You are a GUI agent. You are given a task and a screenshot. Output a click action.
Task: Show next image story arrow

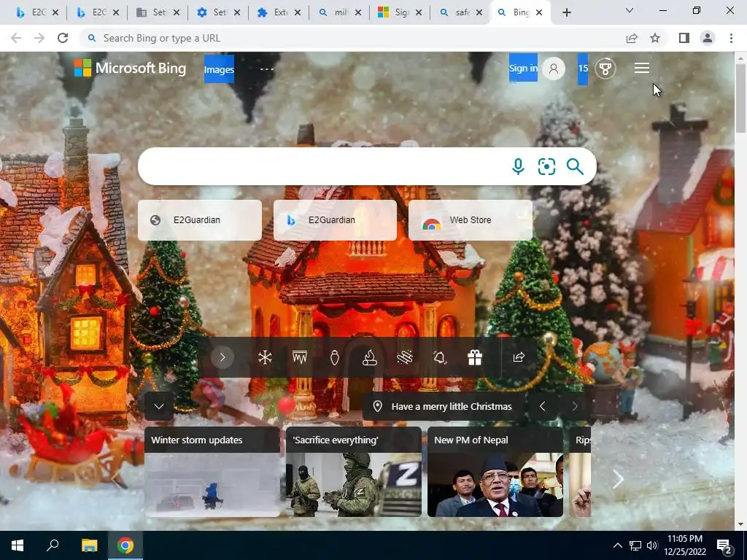click(x=574, y=406)
